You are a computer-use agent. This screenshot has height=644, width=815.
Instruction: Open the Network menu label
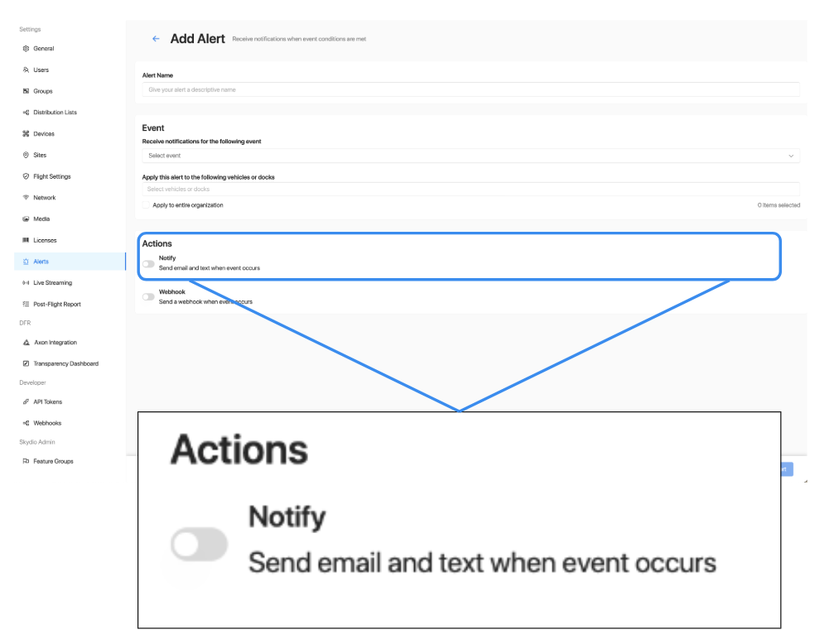tap(44, 197)
